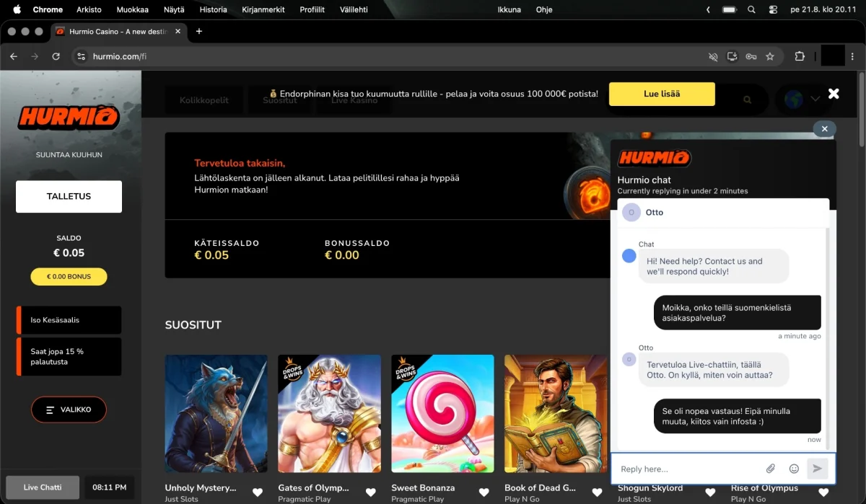The image size is (866, 504).
Task: Open the Iso Kesäsaalis promotion
Action: tap(69, 320)
